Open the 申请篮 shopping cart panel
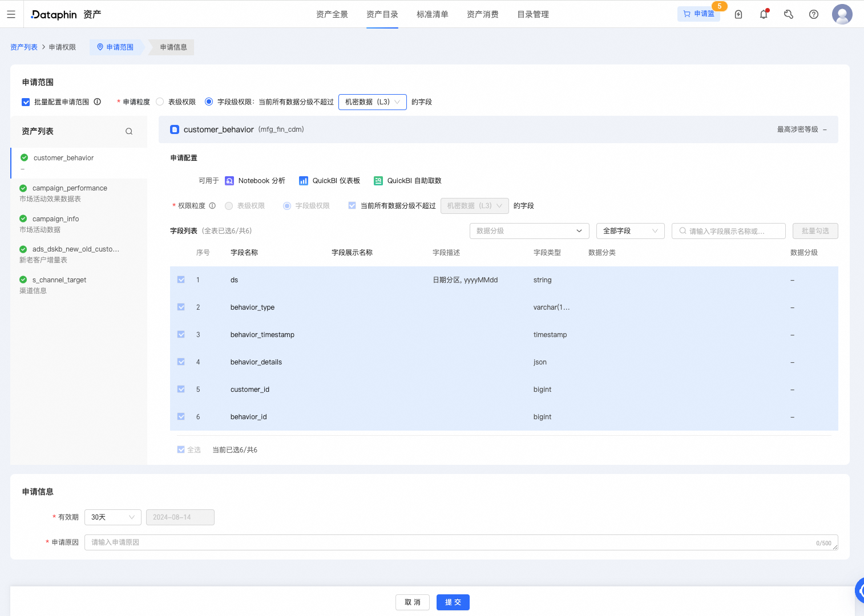This screenshot has width=864, height=616. coord(698,14)
